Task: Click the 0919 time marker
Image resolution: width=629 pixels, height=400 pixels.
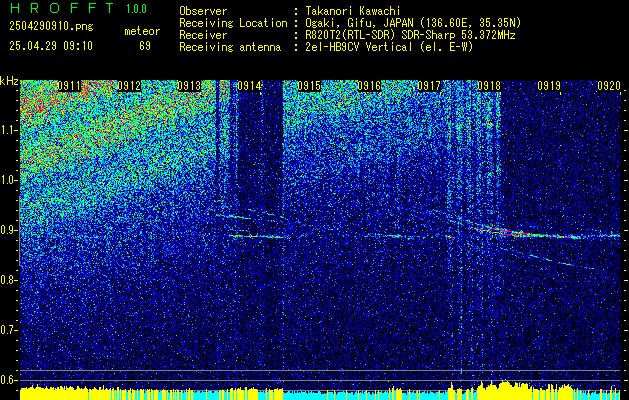Action: click(x=549, y=86)
